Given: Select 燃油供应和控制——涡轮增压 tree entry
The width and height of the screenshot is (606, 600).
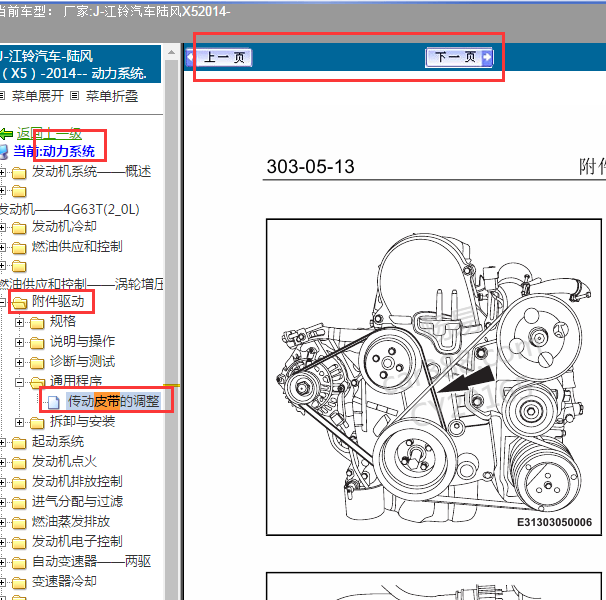Looking at the screenshot, I should pos(82,284).
